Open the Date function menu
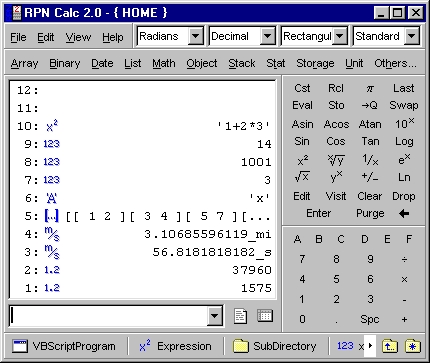Image resolution: width=430 pixels, height=363 pixels. [x=102, y=63]
